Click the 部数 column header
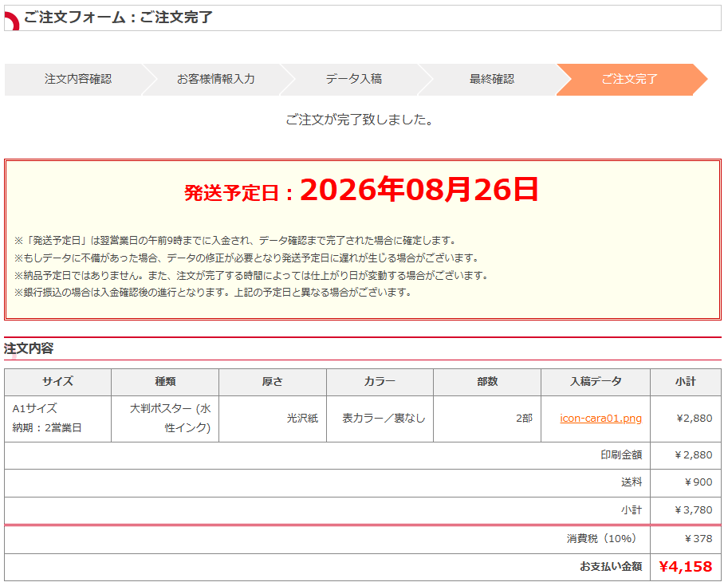This screenshot has height=586, width=728. (x=487, y=382)
